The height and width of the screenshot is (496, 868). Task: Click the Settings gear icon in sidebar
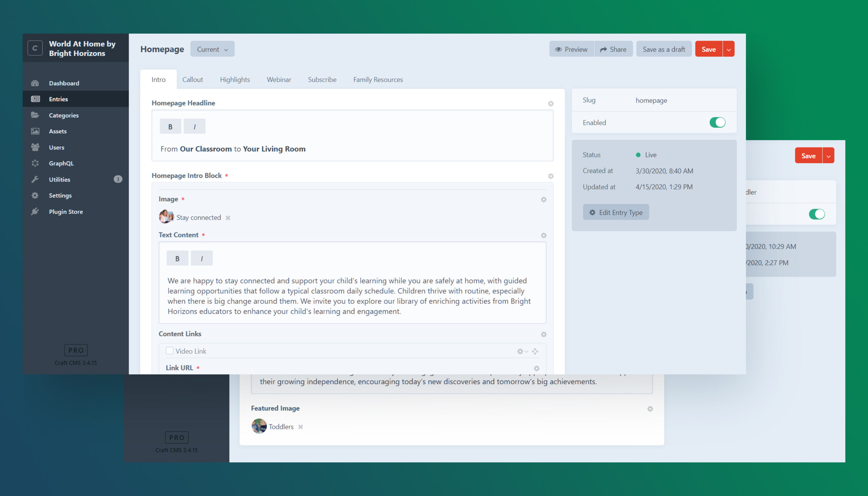click(x=35, y=195)
